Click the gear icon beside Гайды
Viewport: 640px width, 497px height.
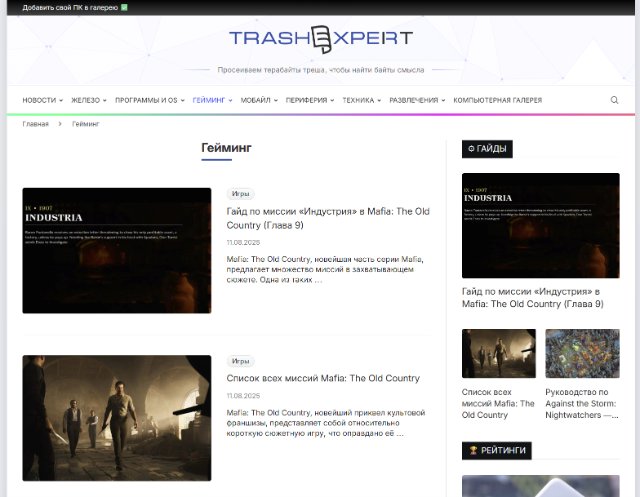pyautogui.click(x=471, y=149)
